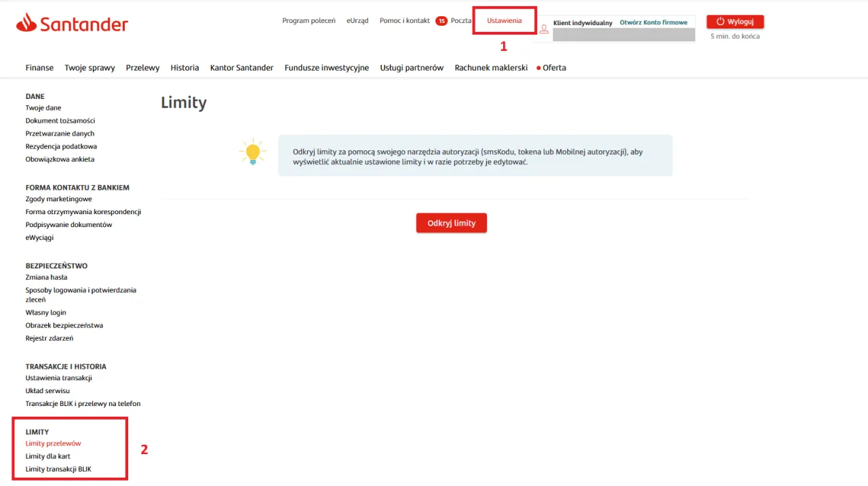Screen dimensions: 868x486
Task: Select Przetwarzanie danych in sidebar
Action: pos(60,134)
